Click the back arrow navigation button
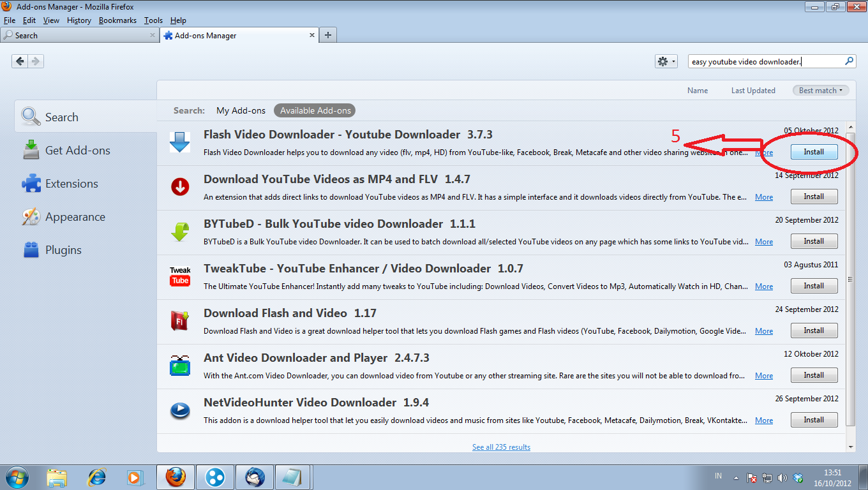This screenshot has height=490, width=868. click(x=20, y=61)
